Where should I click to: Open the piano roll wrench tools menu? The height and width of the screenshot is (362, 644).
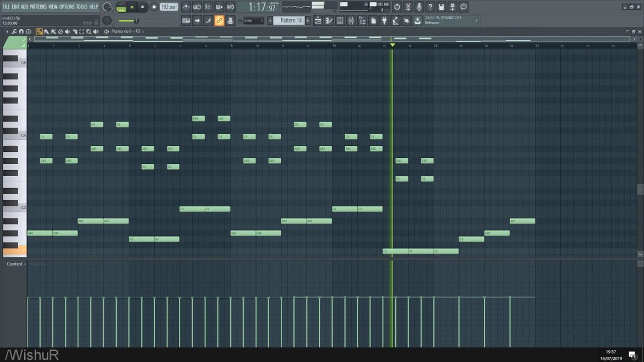click(14, 31)
